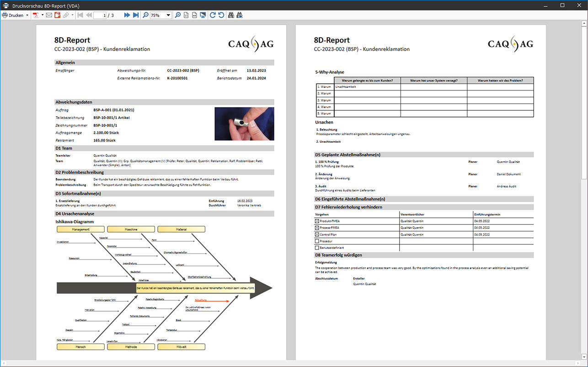Click the '2.100,00 Stück' order quantity

(107, 133)
